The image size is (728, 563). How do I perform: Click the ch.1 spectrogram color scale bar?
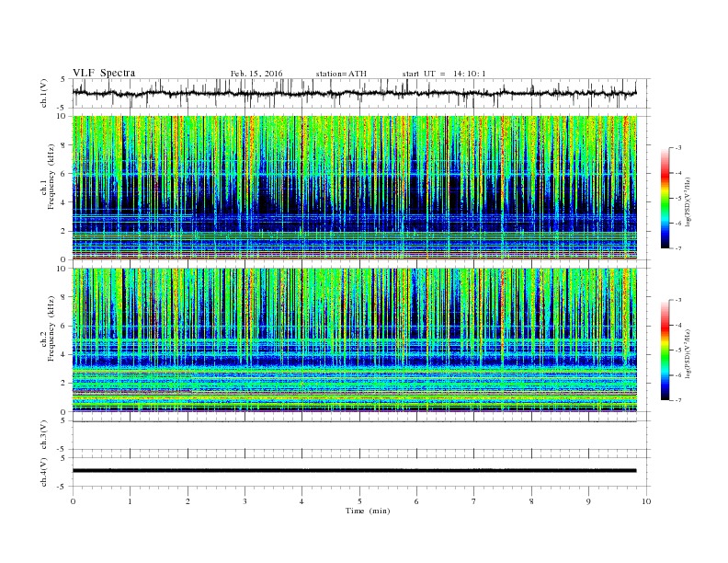[x=665, y=199]
